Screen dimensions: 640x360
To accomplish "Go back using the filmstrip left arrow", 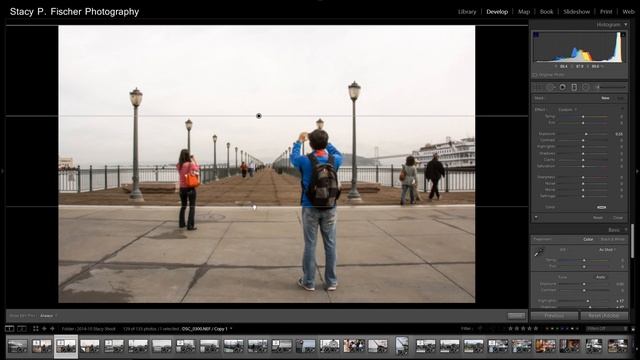I will 44,329.
